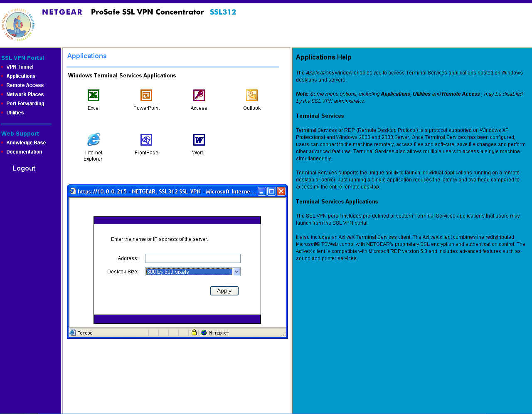This screenshot has height=414, width=532.
Task: Click the Windows Terminal Services Applications label
Action: click(x=122, y=76)
